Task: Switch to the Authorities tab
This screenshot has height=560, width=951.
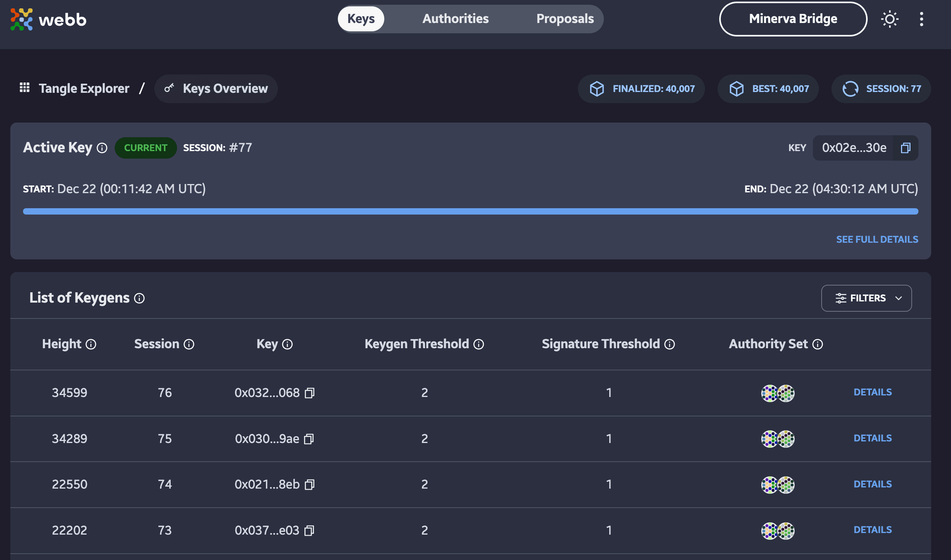Action: click(x=456, y=18)
